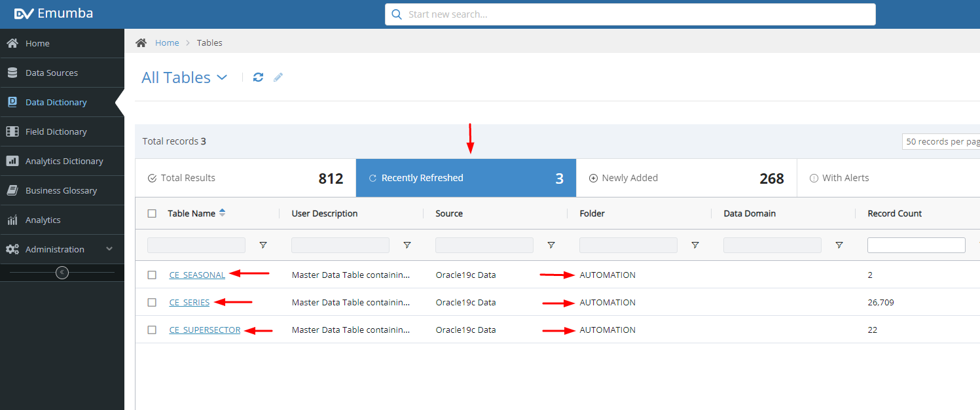Click AUTOMATION folder in CE_SEASONAL row
This screenshot has width=980, height=410.
pos(608,275)
